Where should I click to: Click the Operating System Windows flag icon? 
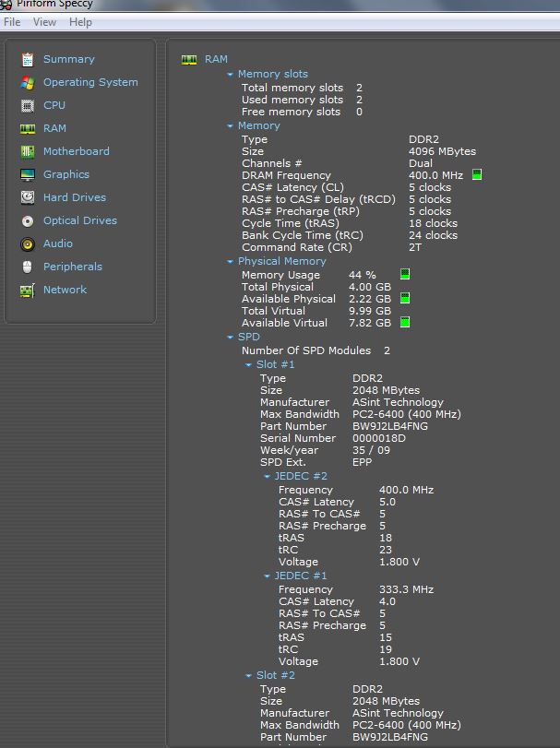click(28, 82)
